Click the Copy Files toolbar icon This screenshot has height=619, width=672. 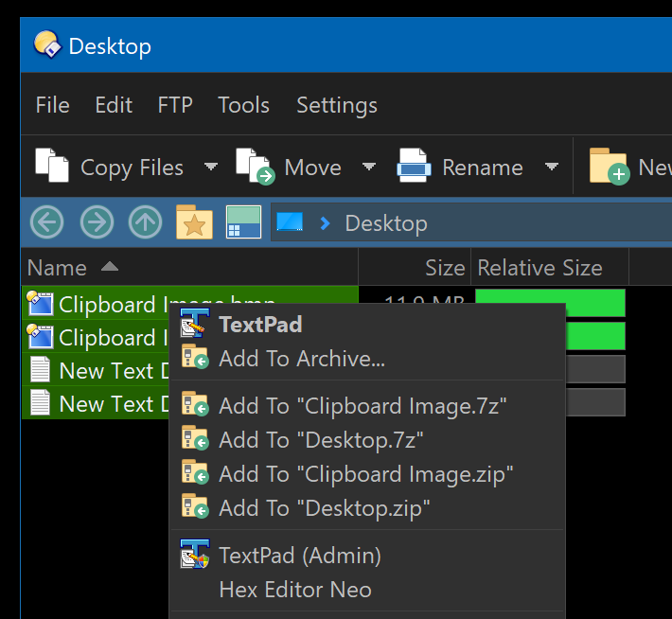52,165
